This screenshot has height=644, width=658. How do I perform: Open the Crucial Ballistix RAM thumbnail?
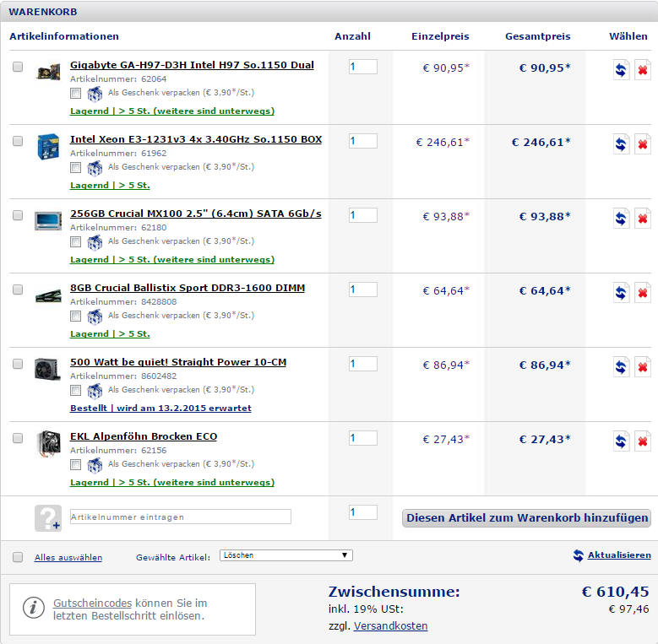point(48,295)
